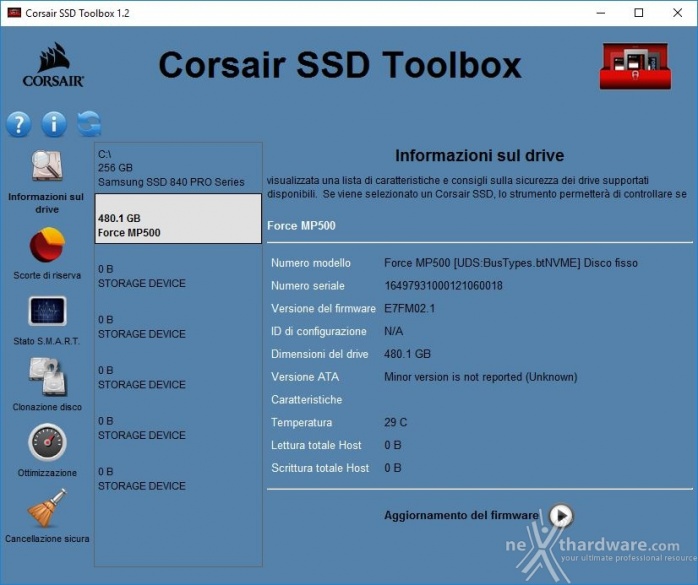
Task: Minimize the Corsair SSD Toolbox window
Action: click(601, 13)
